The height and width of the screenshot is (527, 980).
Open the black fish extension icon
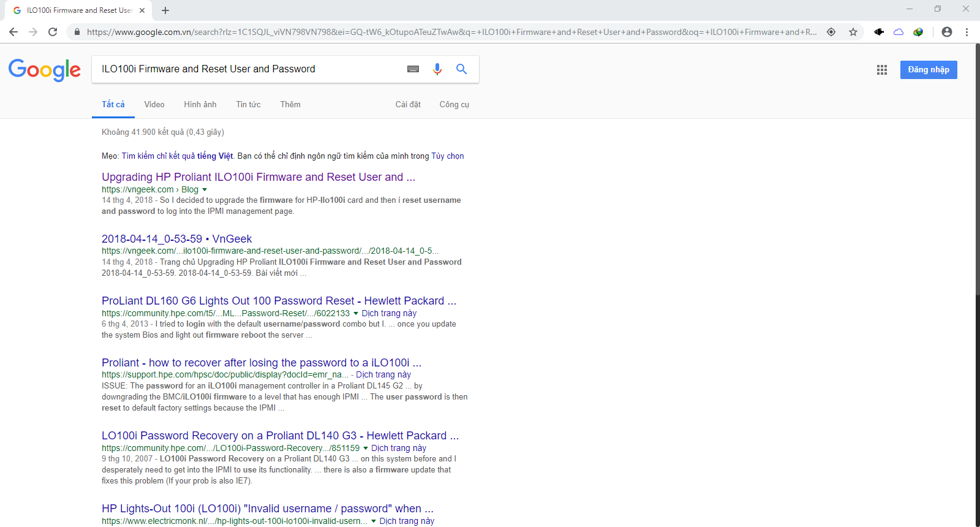[879, 32]
